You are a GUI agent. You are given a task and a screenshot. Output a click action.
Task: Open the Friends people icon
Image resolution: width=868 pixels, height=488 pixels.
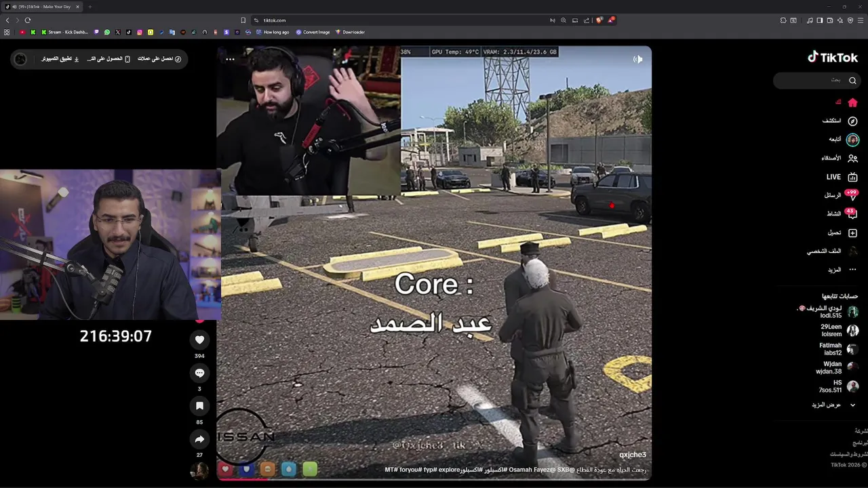[852, 158]
